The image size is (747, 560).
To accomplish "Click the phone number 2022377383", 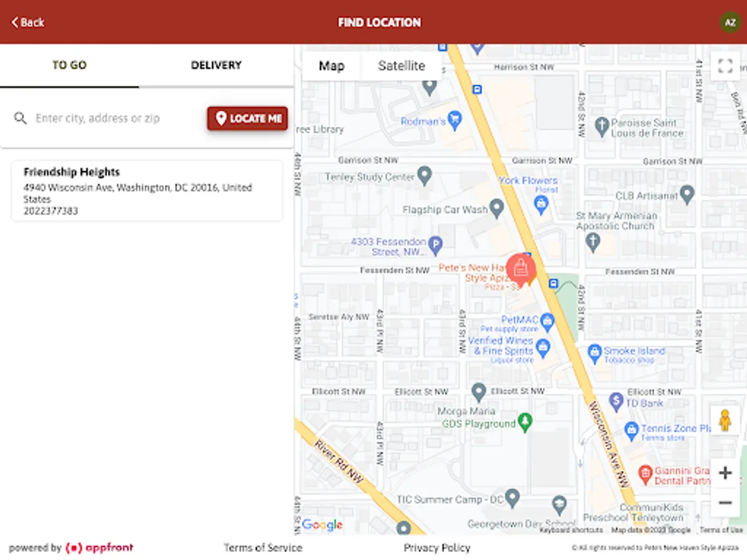I will (51, 212).
